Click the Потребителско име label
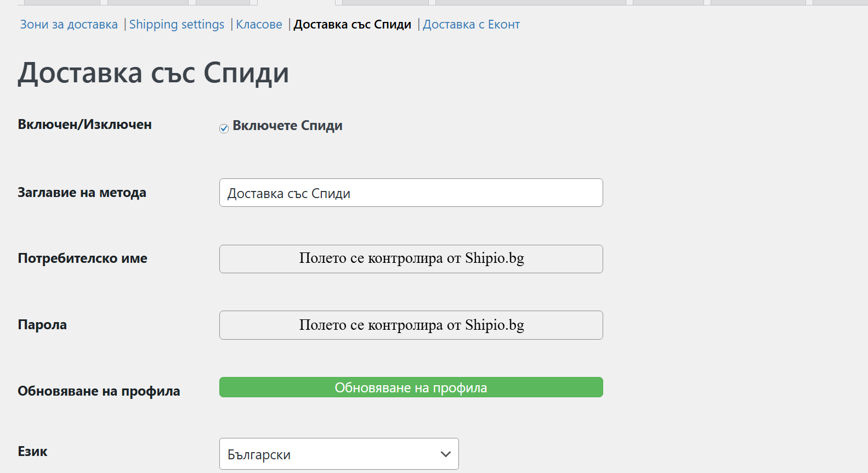Image resolution: width=868 pixels, height=473 pixels. pyautogui.click(x=83, y=258)
